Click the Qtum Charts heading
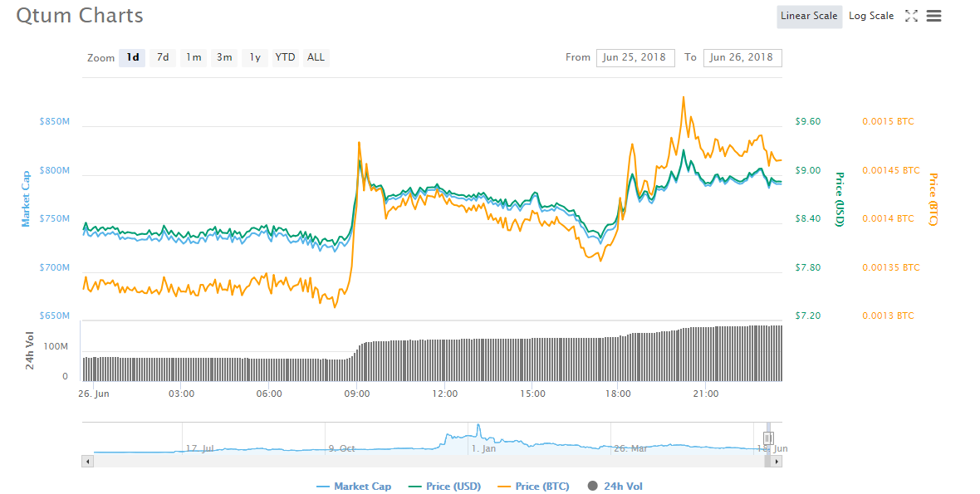This screenshot has width=980, height=494. (x=80, y=16)
